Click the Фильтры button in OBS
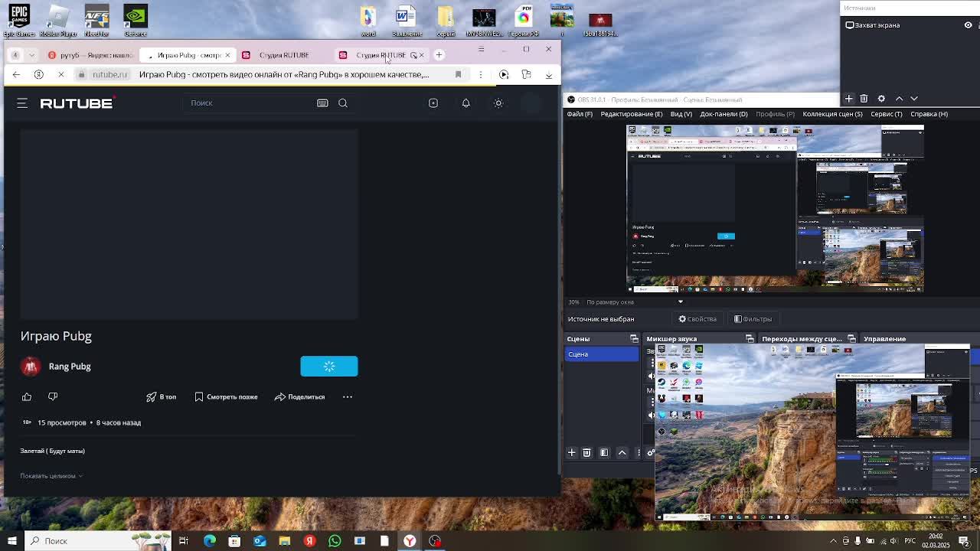 point(753,319)
